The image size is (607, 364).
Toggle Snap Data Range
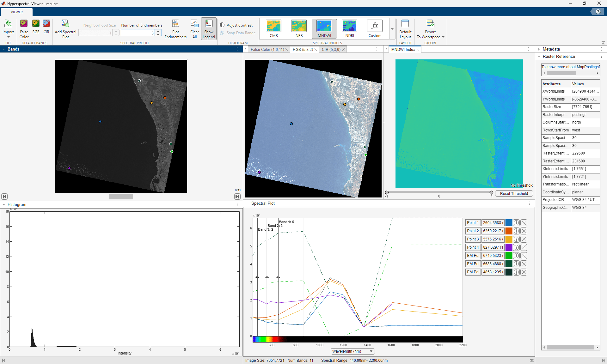pos(237,33)
